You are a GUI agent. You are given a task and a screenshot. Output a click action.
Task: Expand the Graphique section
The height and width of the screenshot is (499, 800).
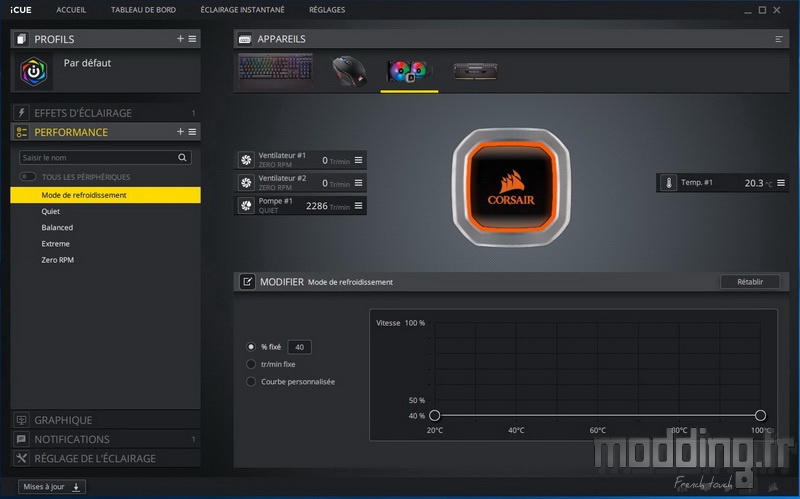pyautogui.click(x=106, y=420)
